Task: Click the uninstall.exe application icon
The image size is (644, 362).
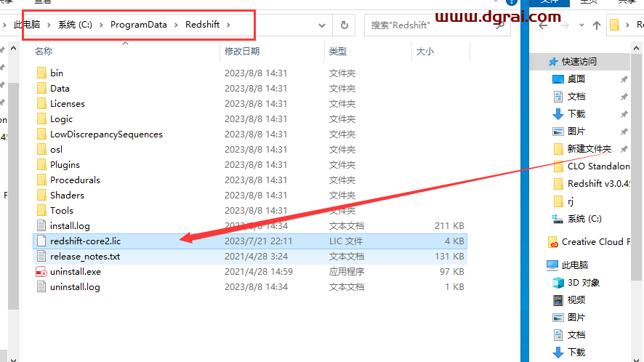Action: click(x=41, y=272)
